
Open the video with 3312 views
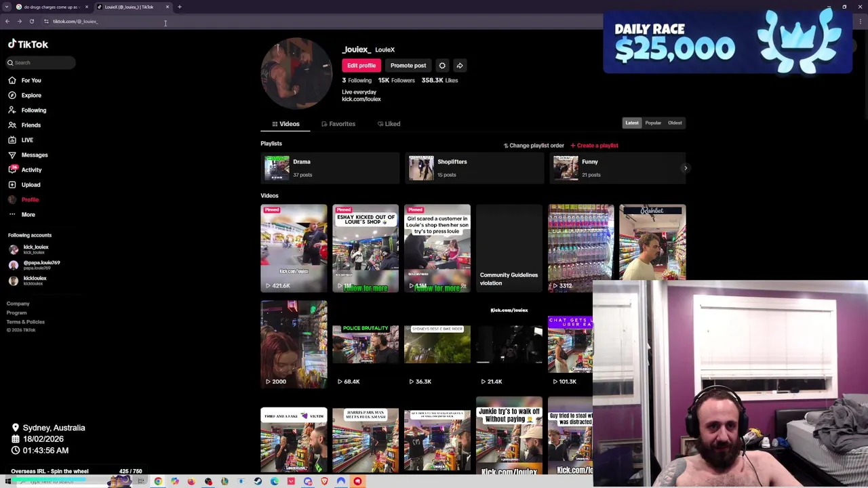(x=581, y=248)
